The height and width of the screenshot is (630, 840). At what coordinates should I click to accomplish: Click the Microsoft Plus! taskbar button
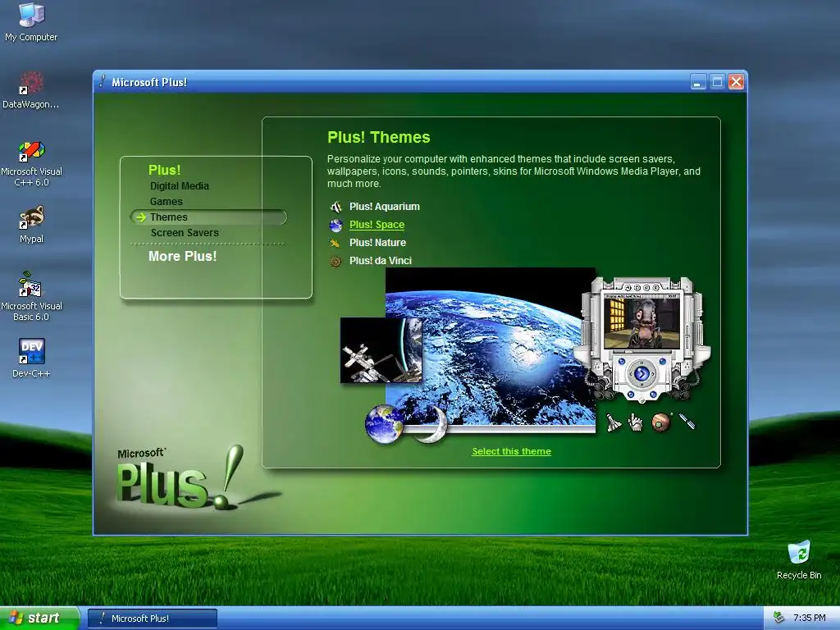[153, 619]
